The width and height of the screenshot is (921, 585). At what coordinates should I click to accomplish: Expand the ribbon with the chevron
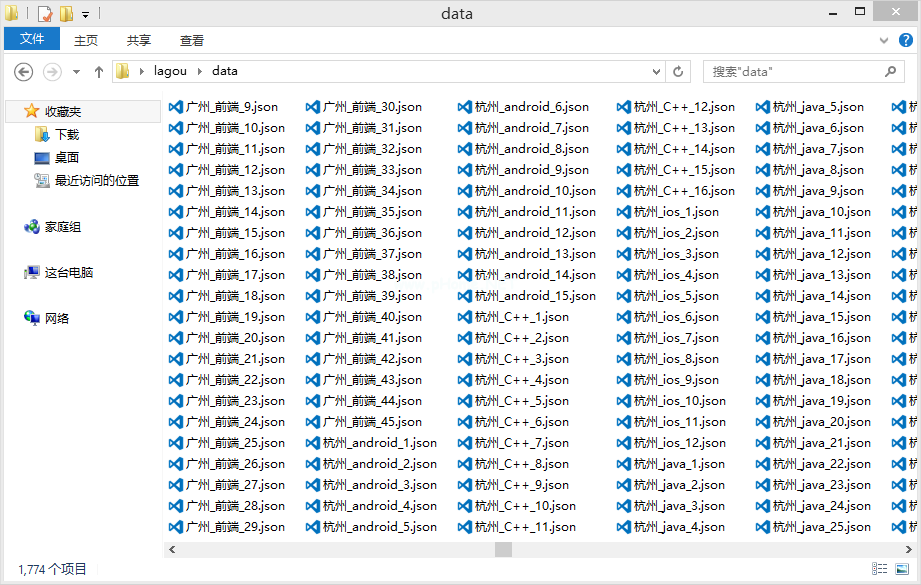pos(884,40)
